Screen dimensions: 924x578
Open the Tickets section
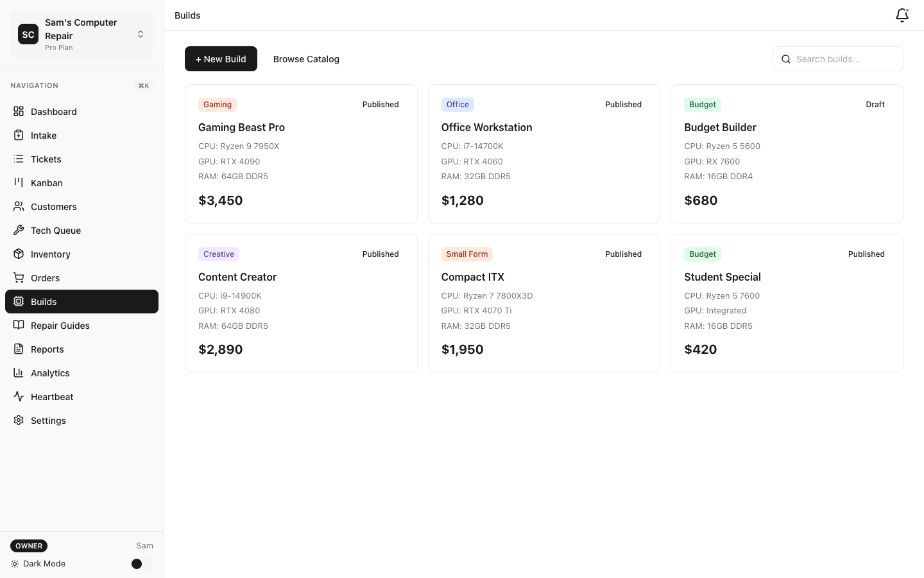[46, 159]
